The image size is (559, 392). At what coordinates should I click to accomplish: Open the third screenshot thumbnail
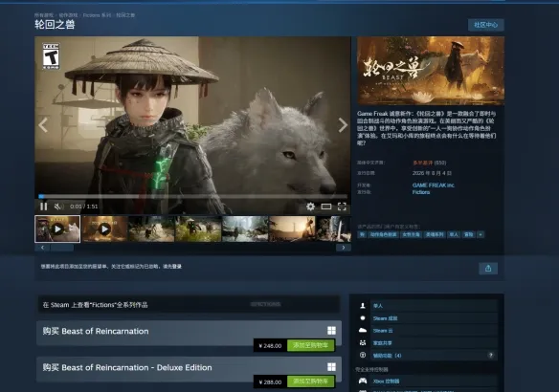point(151,229)
